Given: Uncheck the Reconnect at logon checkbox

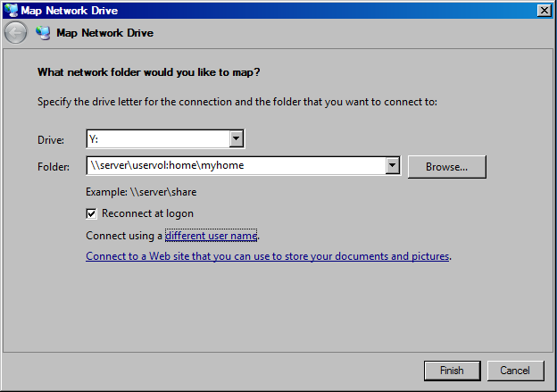Looking at the screenshot, I should [91, 214].
